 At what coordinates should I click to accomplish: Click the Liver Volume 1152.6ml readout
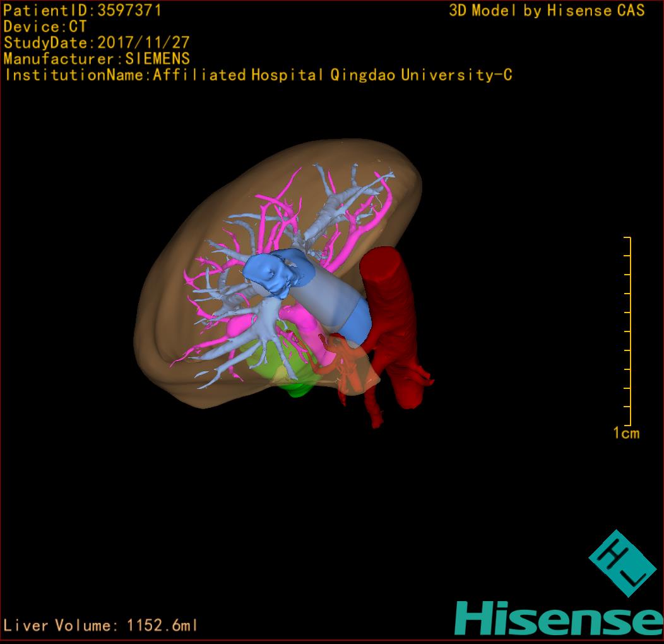[x=101, y=626]
